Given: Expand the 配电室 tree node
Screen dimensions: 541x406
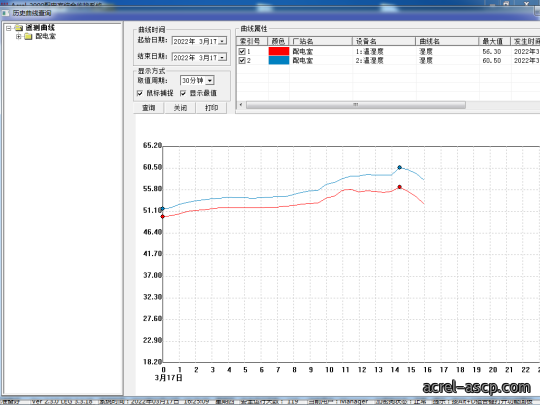Looking at the screenshot, I should tap(19, 37).
